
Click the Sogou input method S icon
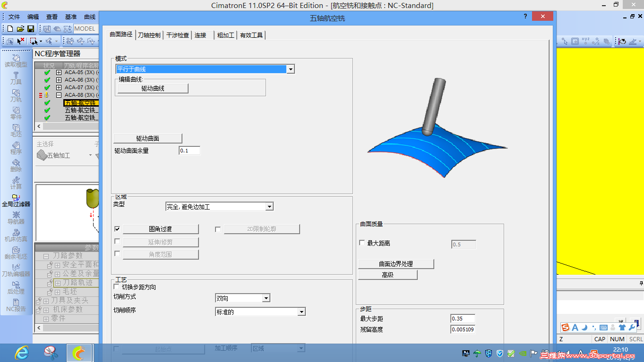point(566,328)
